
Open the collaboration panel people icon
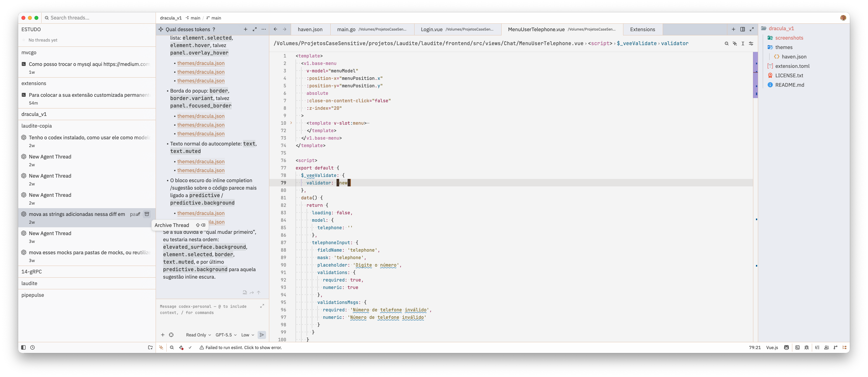click(826, 347)
